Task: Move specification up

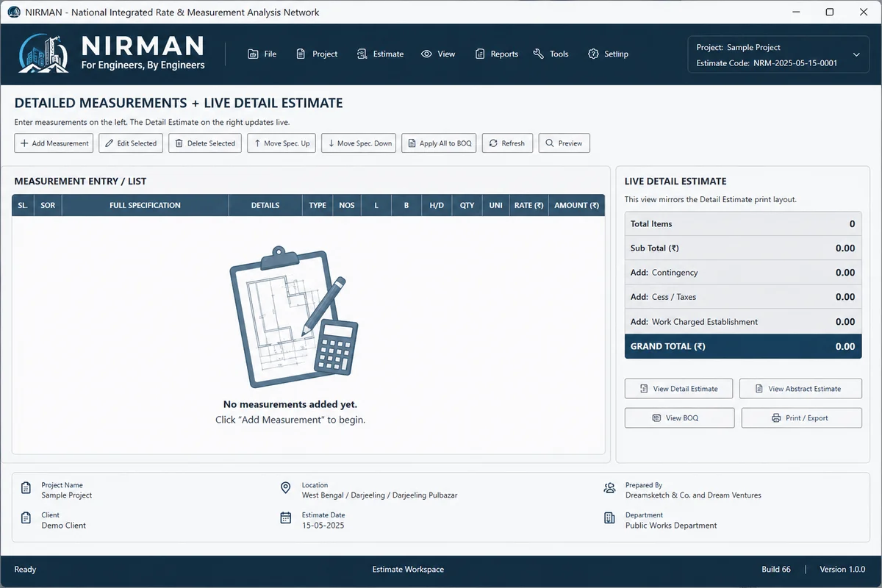Action: (282, 143)
